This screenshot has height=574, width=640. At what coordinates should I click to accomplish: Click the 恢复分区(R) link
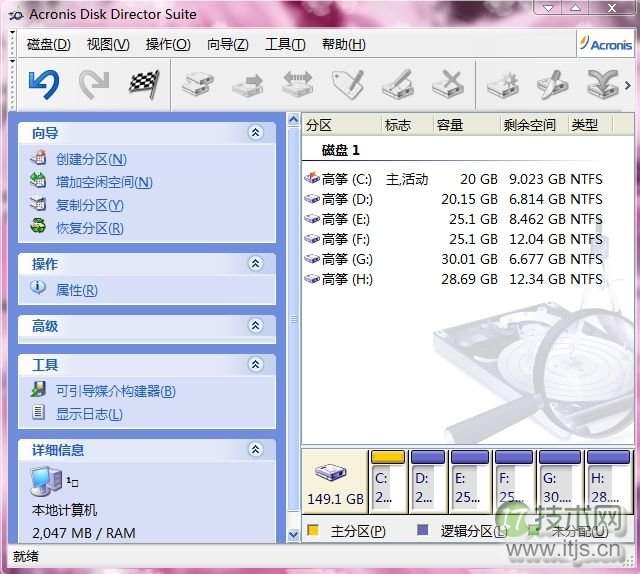tap(90, 228)
